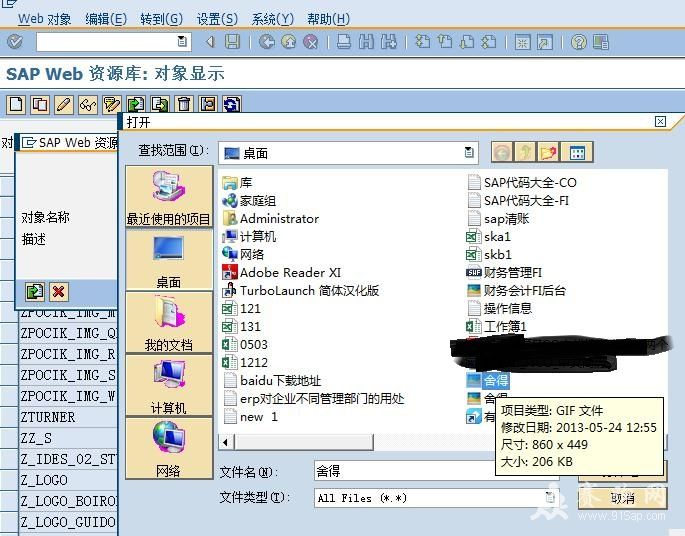Click the green checkmark Enter icon
This screenshot has width=685, height=536.
pos(14,42)
